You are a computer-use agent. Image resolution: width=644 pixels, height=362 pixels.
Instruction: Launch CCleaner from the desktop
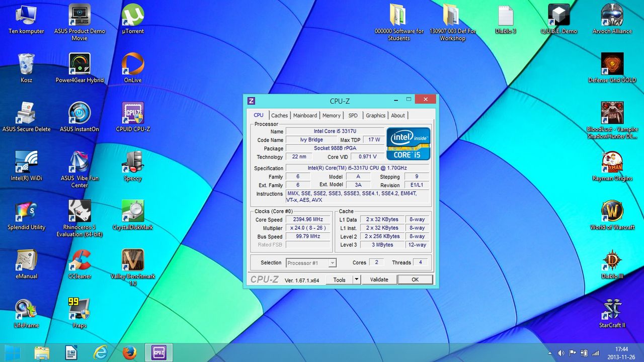79,264
